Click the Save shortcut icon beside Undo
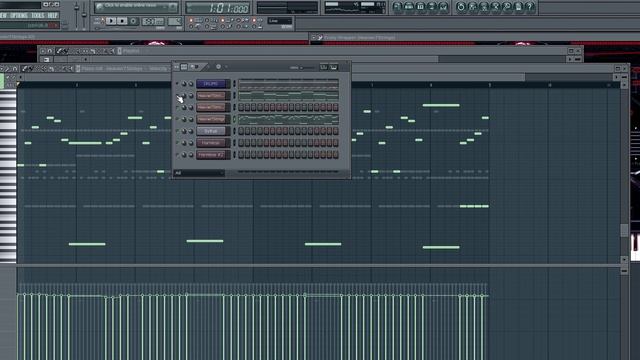This screenshot has width=640, height=360. pyautogui.click(x=473, y=7)
